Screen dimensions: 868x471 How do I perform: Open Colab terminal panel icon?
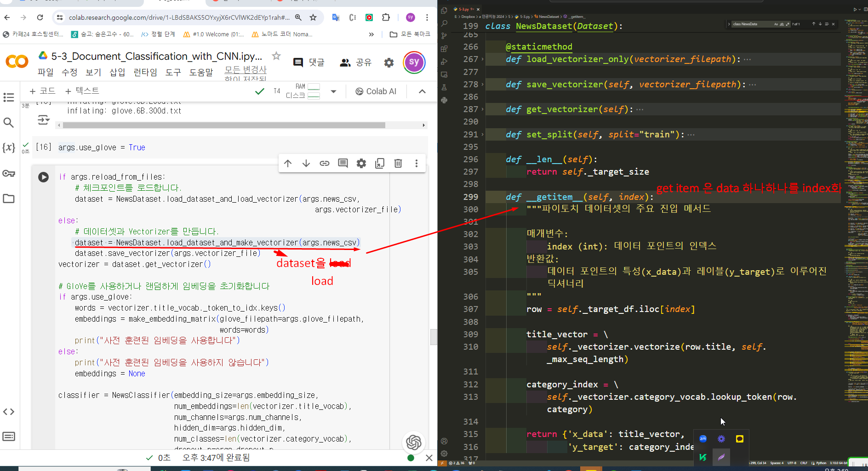9,437
